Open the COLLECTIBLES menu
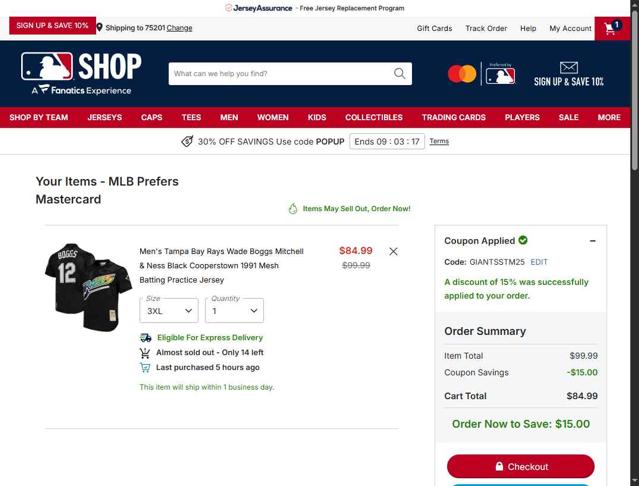The height and width of the screenshot is (486, 639). click(x=374, y=117)
